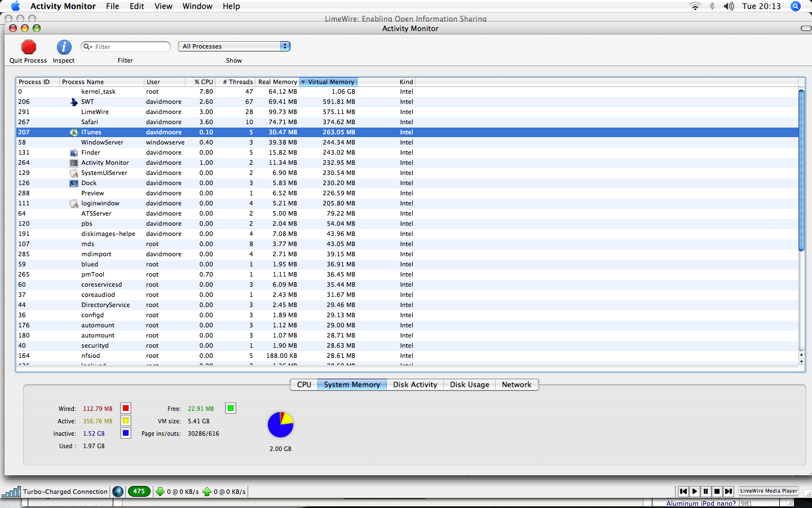Click the magnifier icon in Filter field
Screen dimensions: 812x508
pos(87,47)
